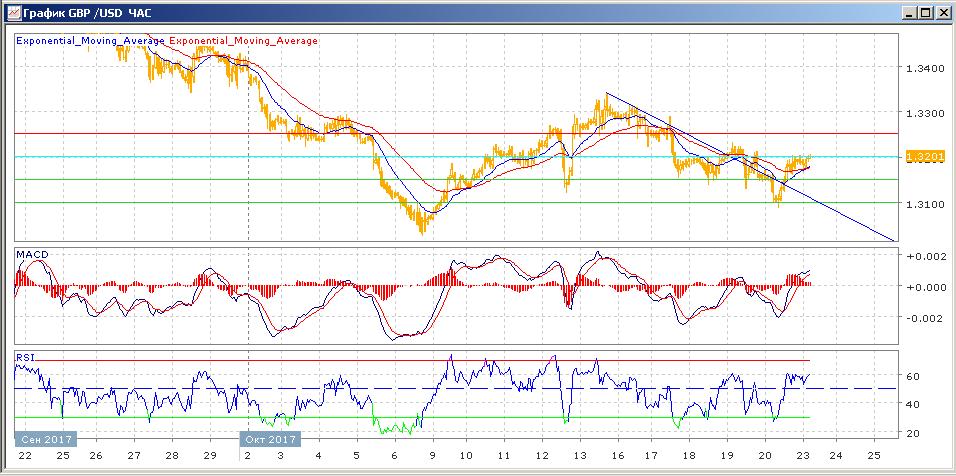Click the window title 'График GBP /USD ЧАС'
This screenshot has width=956, height=476.
point(88,13)
